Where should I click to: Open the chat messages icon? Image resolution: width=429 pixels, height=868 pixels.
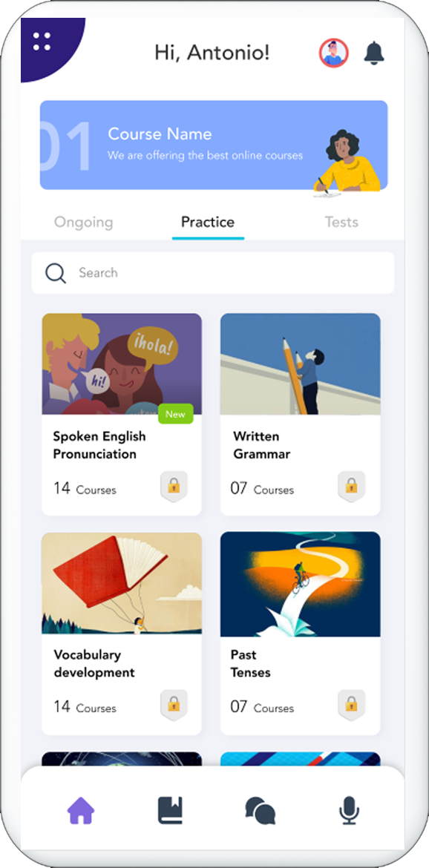(x=261, y=812)
